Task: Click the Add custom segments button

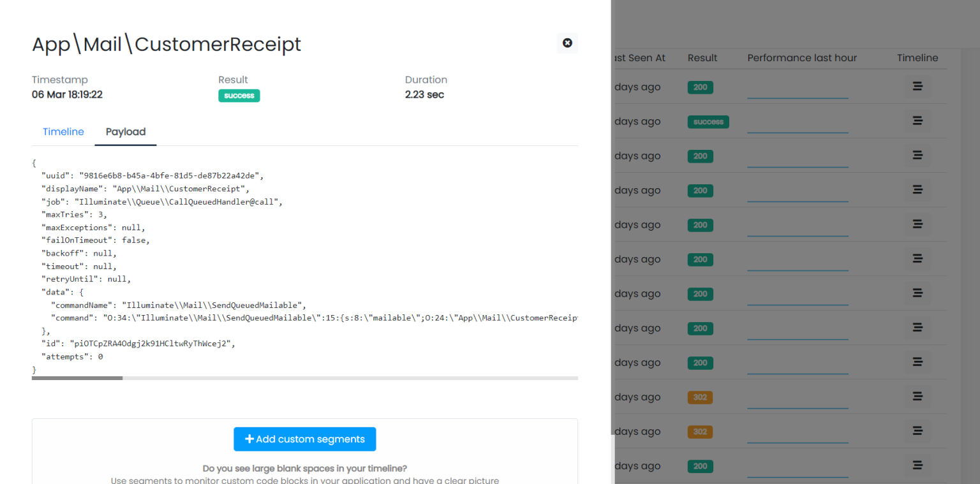Action: click(x=304, y=439)
